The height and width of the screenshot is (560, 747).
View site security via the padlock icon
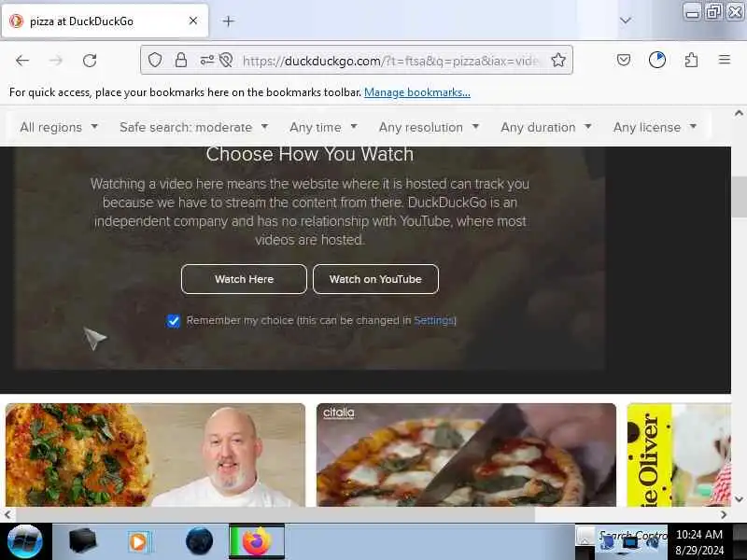coord(181,60)
